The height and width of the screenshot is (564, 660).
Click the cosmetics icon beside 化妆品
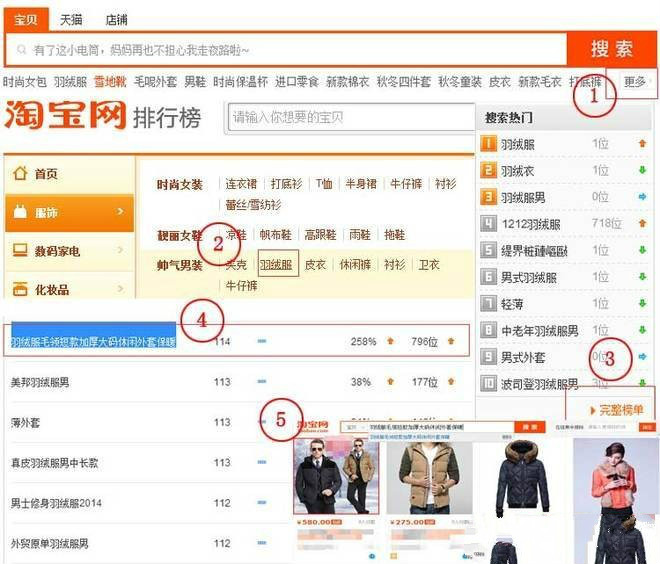[19, 290]
